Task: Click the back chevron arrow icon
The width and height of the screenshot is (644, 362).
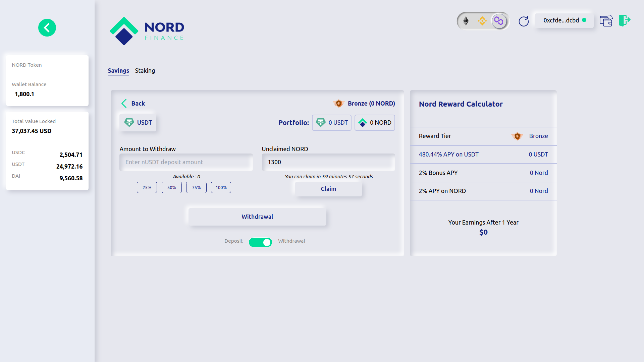Action: click(x=124, y=104)
